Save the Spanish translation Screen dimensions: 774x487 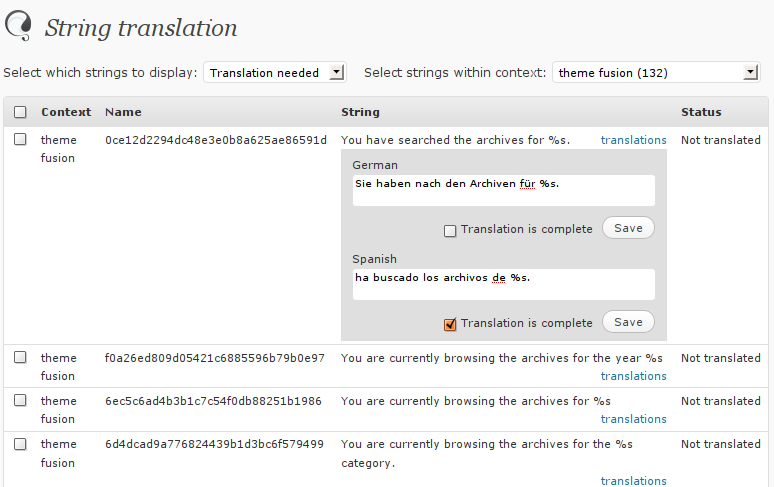(628, 322)
